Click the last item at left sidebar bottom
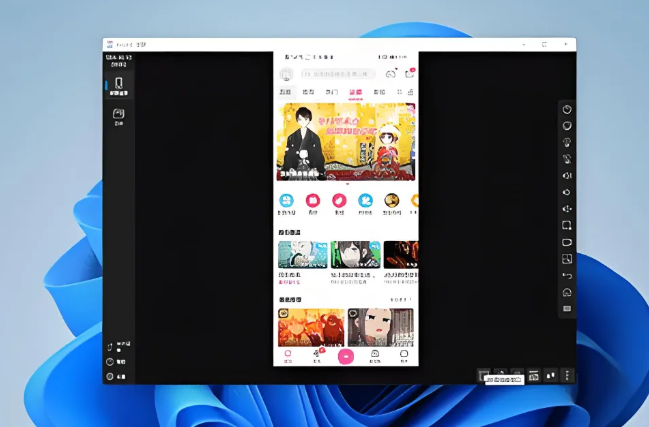The image size is (649, 427). [x=116, y=377]
